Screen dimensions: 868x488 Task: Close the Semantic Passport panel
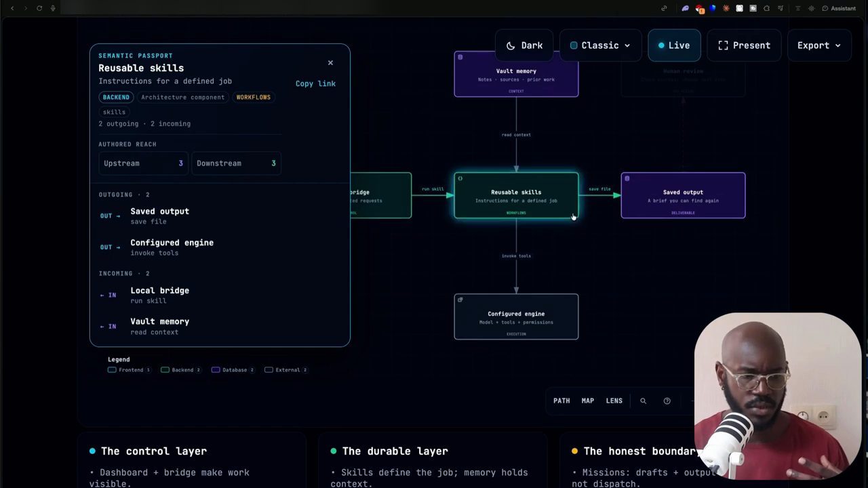pyautogui.click(x=330, y=63)
